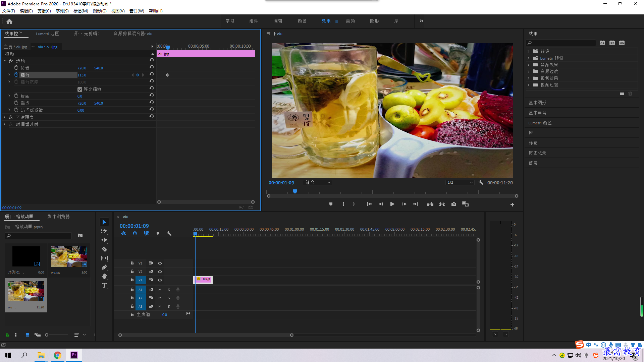Viewport: 644px width, 362px height.
Task: Open Lumetri 范围 tab
Action: (48, 34)
